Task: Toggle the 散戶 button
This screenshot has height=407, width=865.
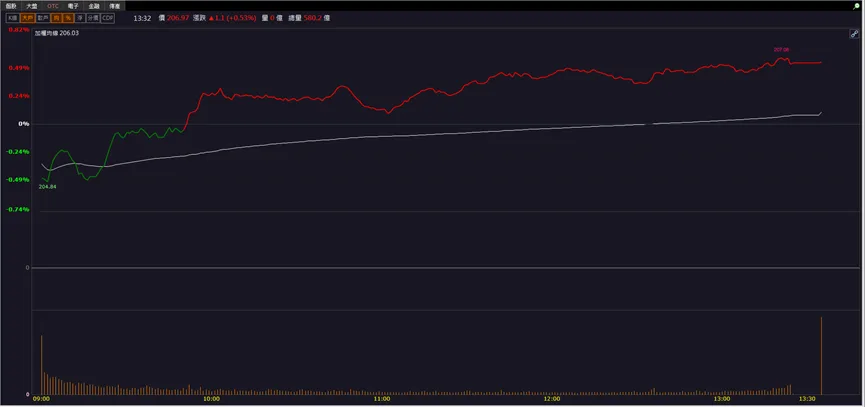Action: [x=43, y=18]
